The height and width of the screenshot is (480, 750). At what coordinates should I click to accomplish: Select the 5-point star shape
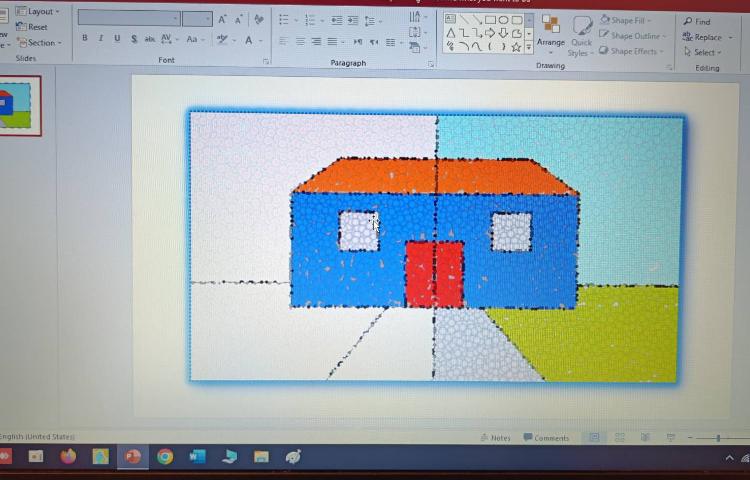pyautogui.click(x=516, y=46)
